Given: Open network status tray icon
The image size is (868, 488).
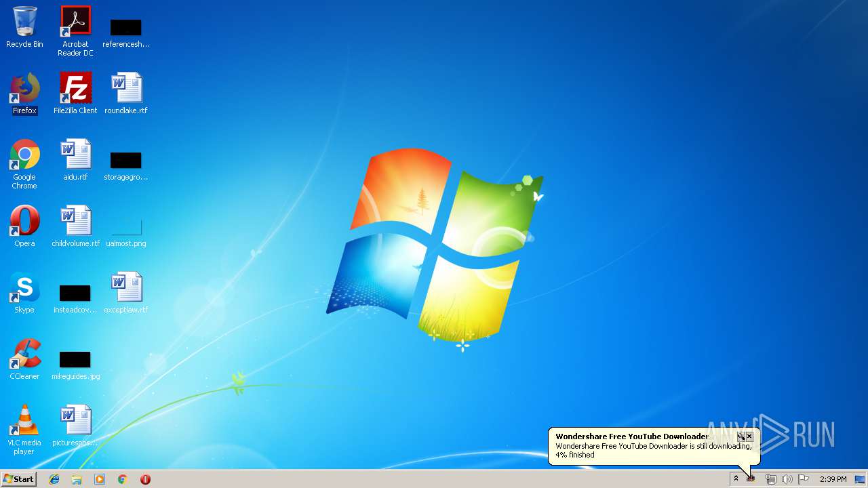Looking at the screenshot, I should (x=770, y=479).
